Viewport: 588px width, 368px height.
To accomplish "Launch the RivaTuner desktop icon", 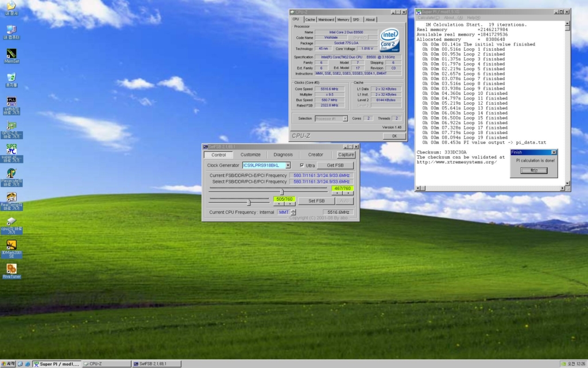I will [x=11, y=271].
